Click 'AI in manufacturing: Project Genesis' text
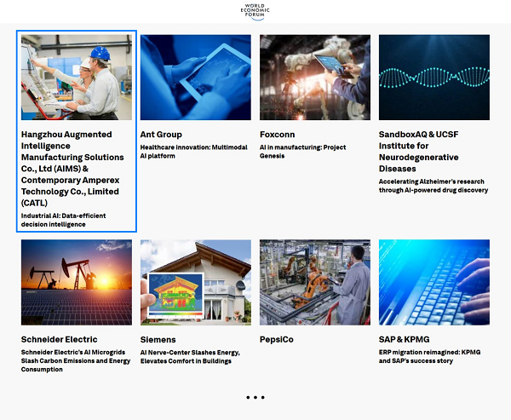Image resolution: width=511 pixels, height=420 pixels. 302,152
